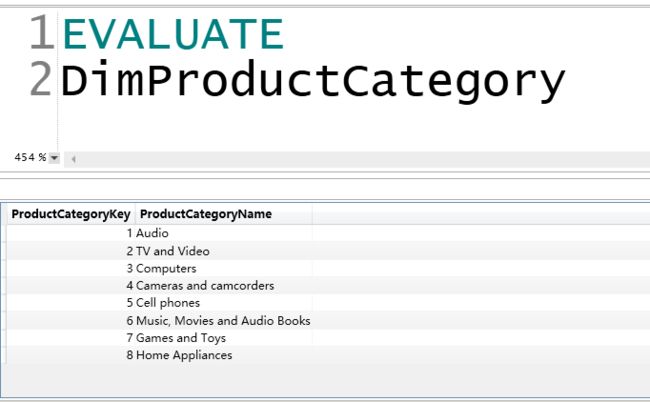This screenshot has width=650, height=402.
Task: Click line number 1 in the gutter
Action: click(x=42, y=32)
